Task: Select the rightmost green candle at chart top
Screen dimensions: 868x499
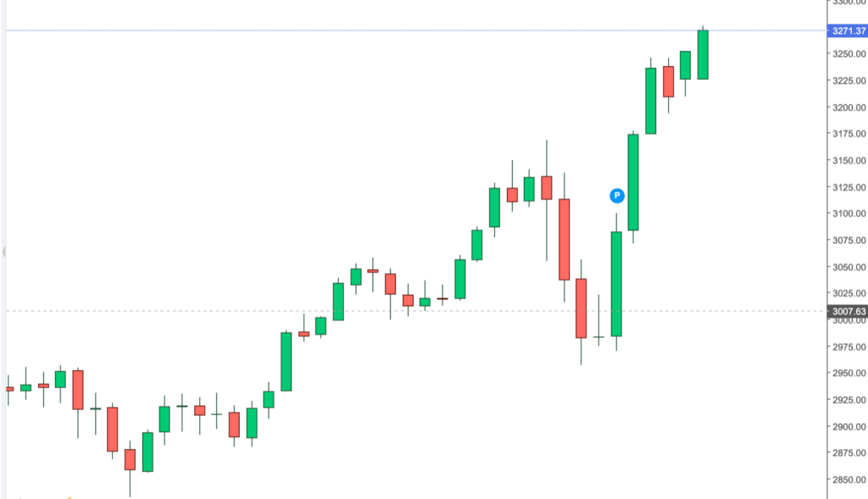Action: [x=703, y=54]
